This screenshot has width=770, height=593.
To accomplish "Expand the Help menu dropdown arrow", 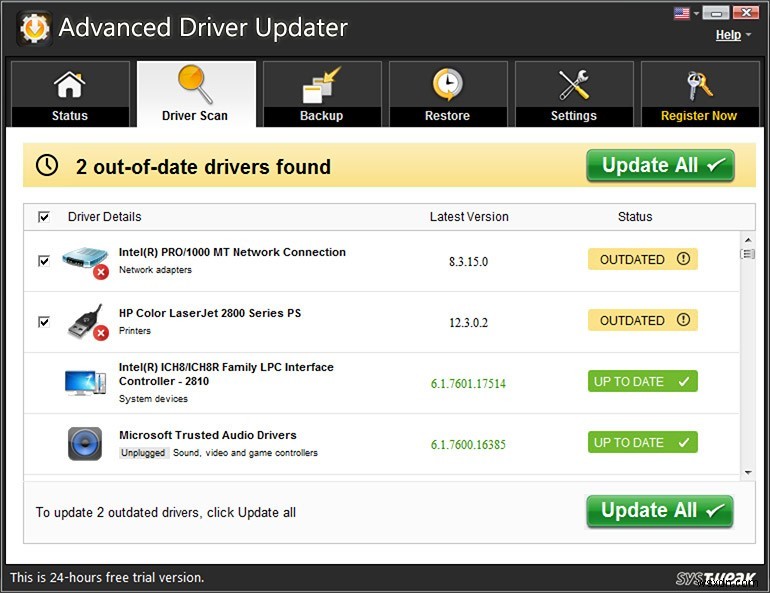I will click(748, 35).
